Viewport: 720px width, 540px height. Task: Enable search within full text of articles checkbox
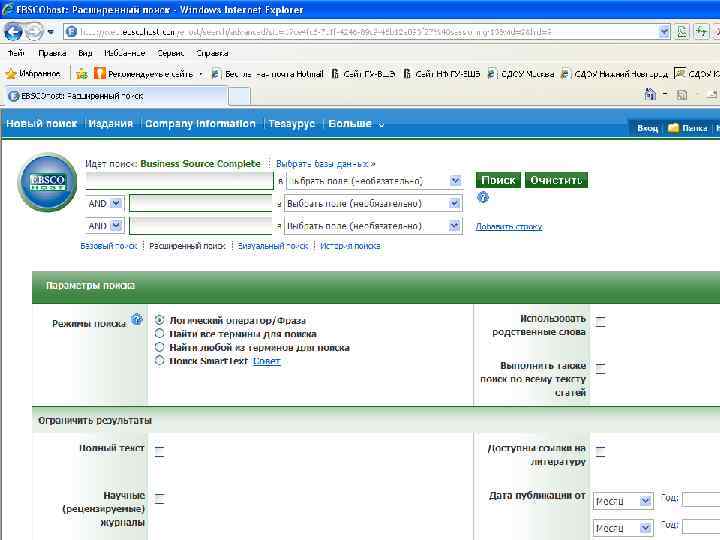coord(601,368)
